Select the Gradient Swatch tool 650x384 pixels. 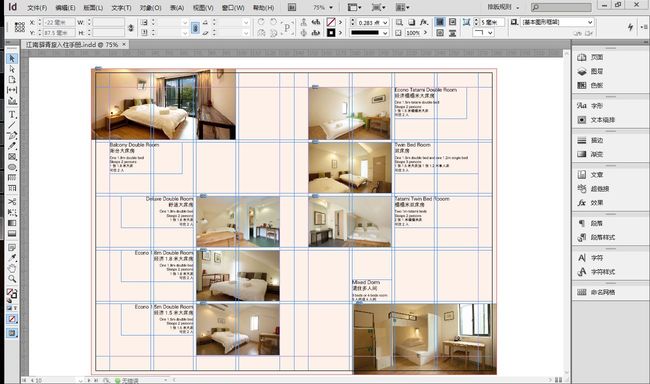(12, 223)
